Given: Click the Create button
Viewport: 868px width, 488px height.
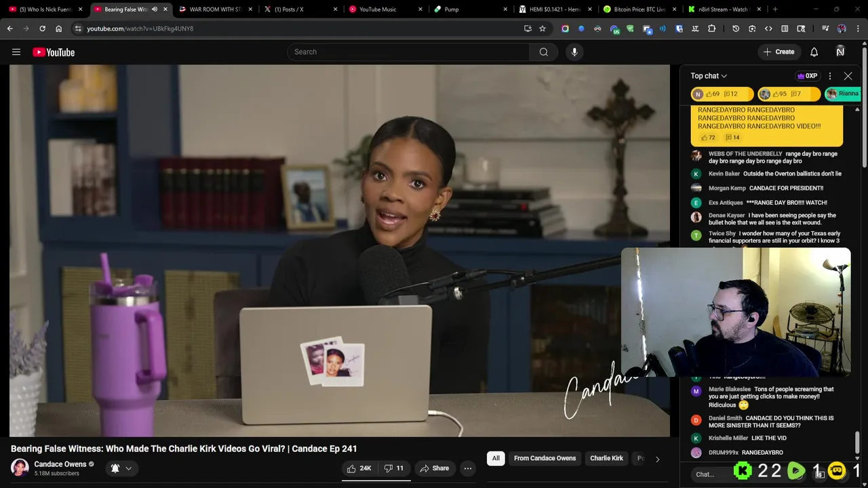Looking at the screenshot, I should (x=778, y=52).
